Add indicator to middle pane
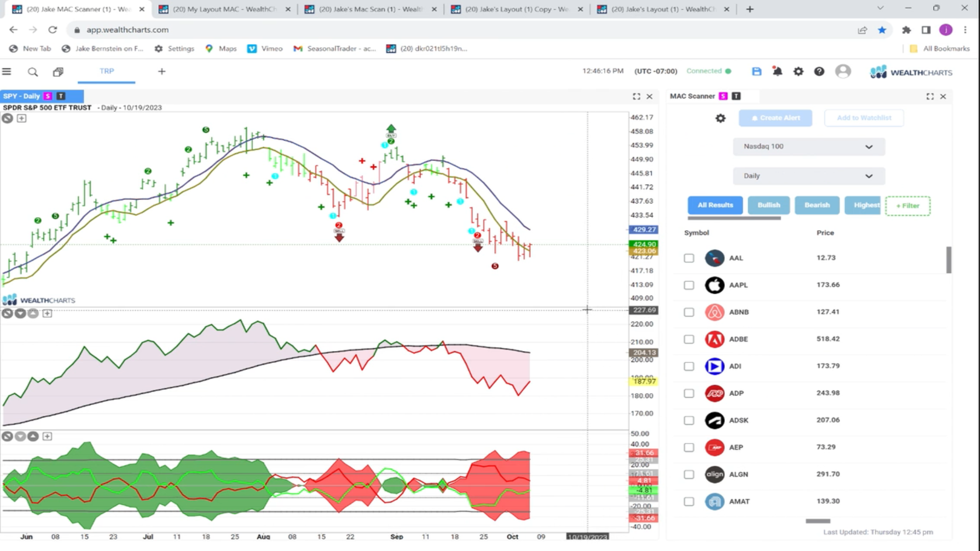 [47, 313]
